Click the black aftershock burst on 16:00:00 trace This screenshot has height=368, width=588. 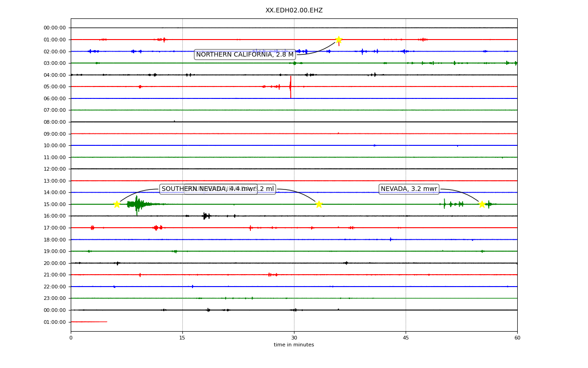pos(205,216)
